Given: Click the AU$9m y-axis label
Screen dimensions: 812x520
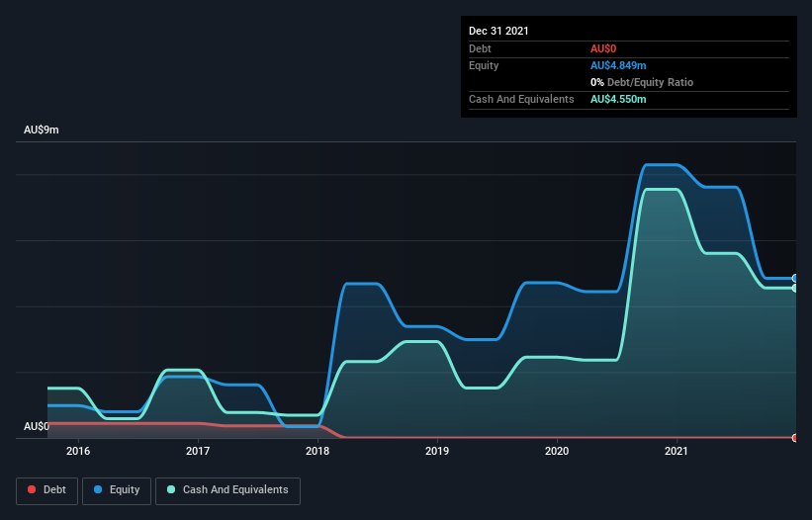Looking at the screenshot, I should click(x=42, y=130).
